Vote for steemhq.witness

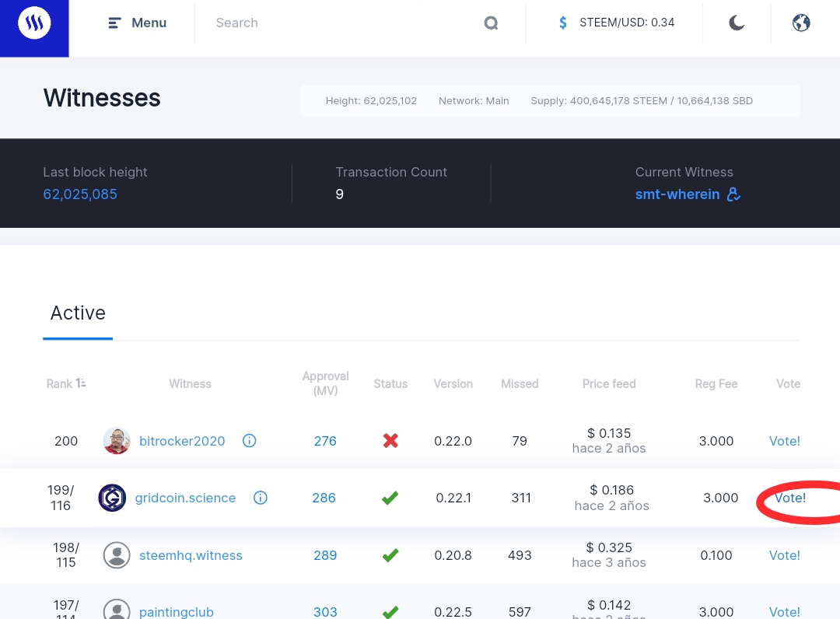pos(784,555)
